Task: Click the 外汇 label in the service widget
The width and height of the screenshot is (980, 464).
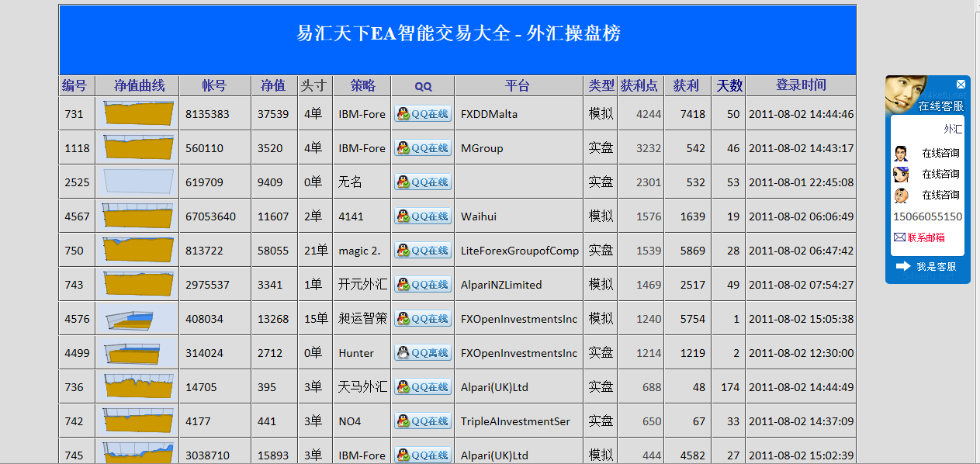Action: click(953, 129)
